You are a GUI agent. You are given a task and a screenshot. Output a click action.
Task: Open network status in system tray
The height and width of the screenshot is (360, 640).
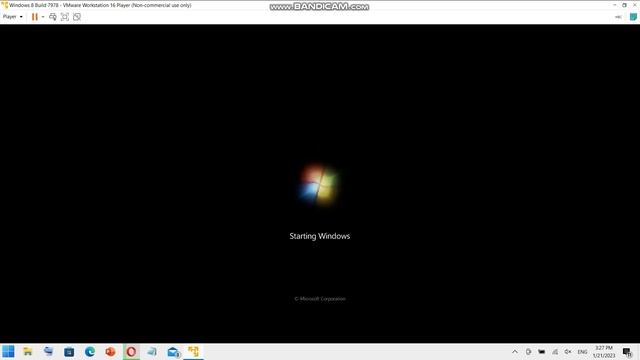[555, 351]
